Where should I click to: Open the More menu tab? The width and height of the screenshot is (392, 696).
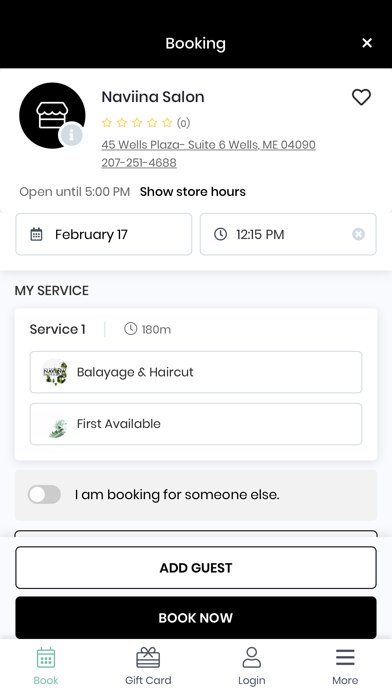(345, 666)
